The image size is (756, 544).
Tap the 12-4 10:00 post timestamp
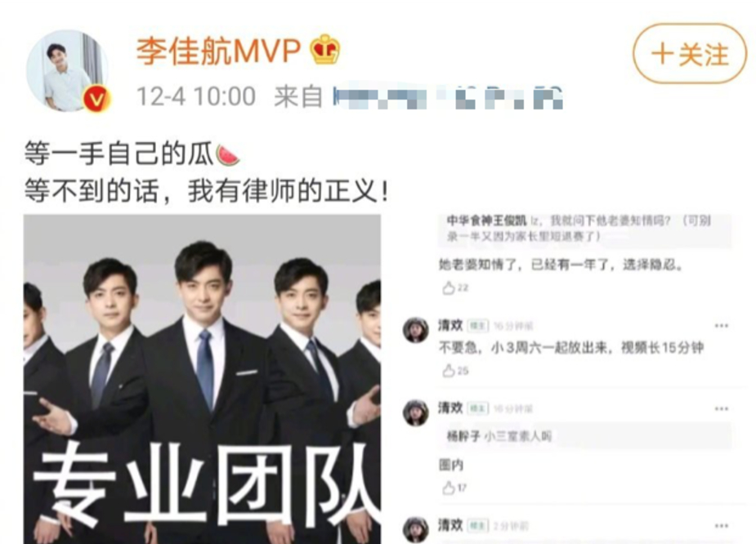tap(196, 96)
